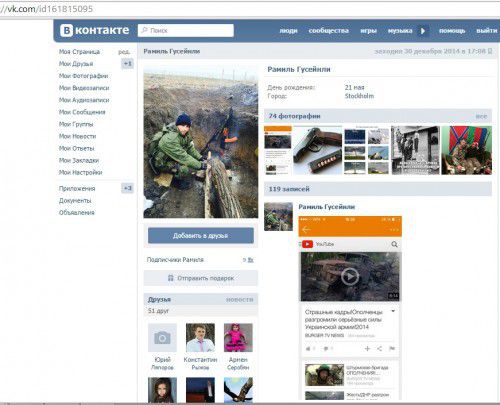This screenshot has height=405, width=500.
Task: Click the +1 badge next to Мои Друзья
Action: coord(127,63)
